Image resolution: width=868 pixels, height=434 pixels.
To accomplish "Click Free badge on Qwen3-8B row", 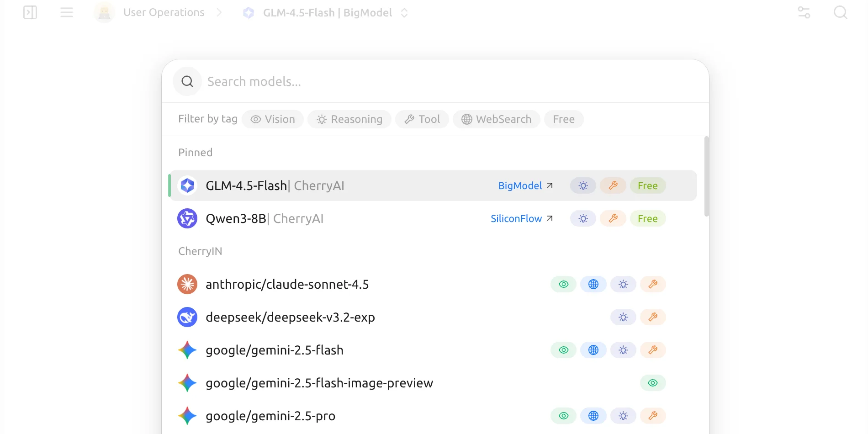I will (x=648, y=218).
